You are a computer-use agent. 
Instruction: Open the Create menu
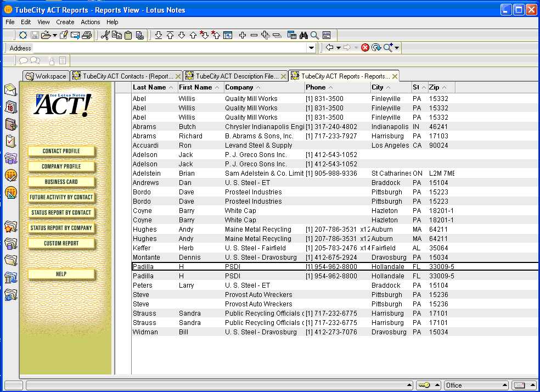pos(65,22)
